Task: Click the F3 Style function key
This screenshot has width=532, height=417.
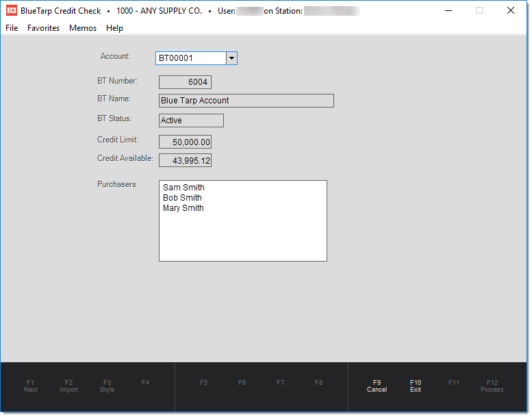Action: [x=107, y=386]
